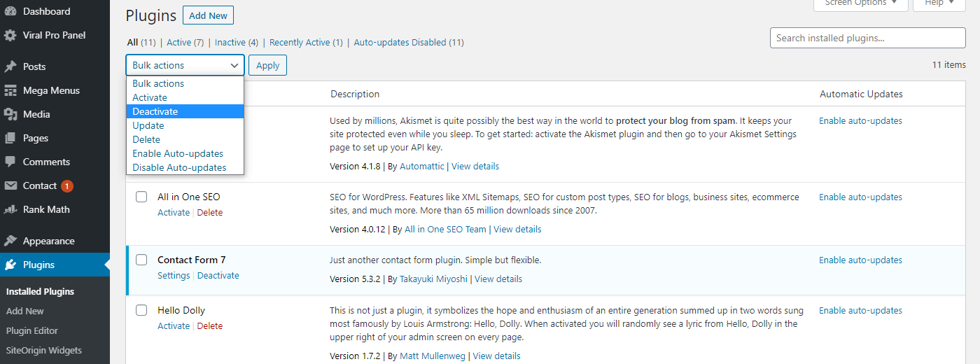Click the Search installed plugins field
This screenshot has width=980, height=364.
[x=867, y=38]
